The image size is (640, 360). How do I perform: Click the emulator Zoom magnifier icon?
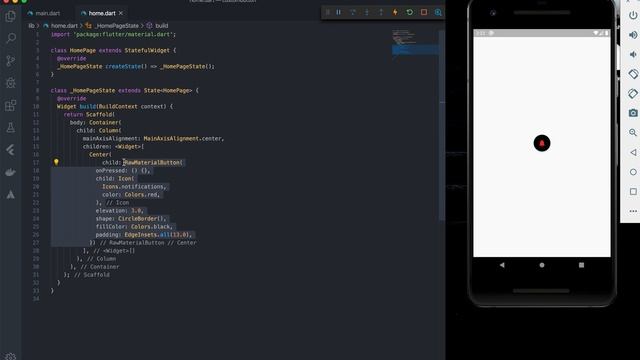(x=633, y=133)
